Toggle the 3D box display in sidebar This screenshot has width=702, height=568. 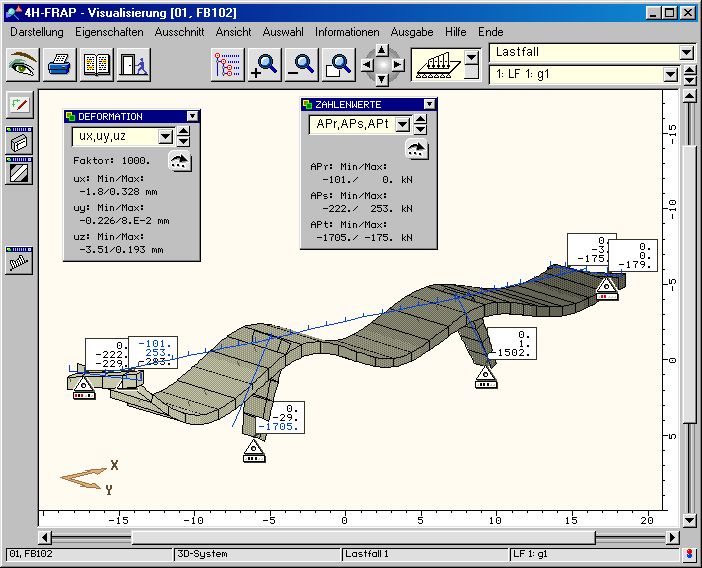point(20,142)
